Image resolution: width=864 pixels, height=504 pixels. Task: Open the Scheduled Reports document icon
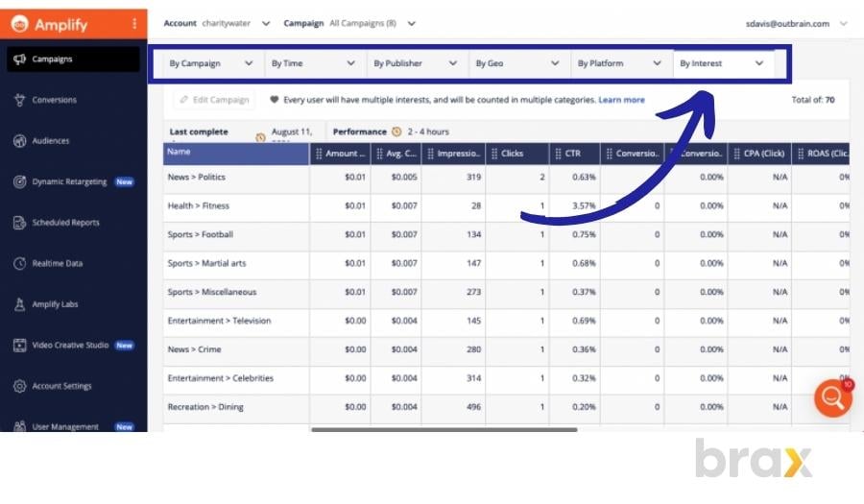click(x=19, y=223)
